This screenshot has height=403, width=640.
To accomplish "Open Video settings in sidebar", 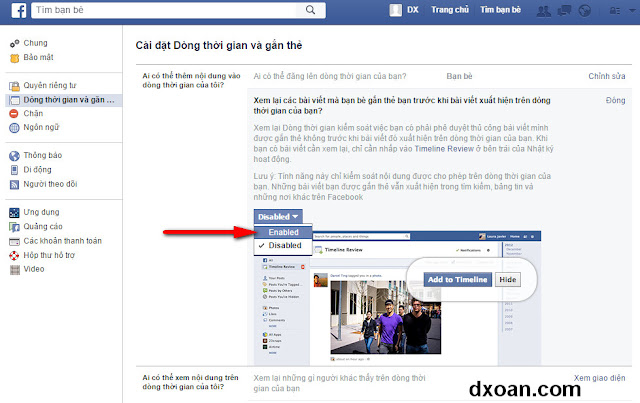I will [x=34, y=269].
